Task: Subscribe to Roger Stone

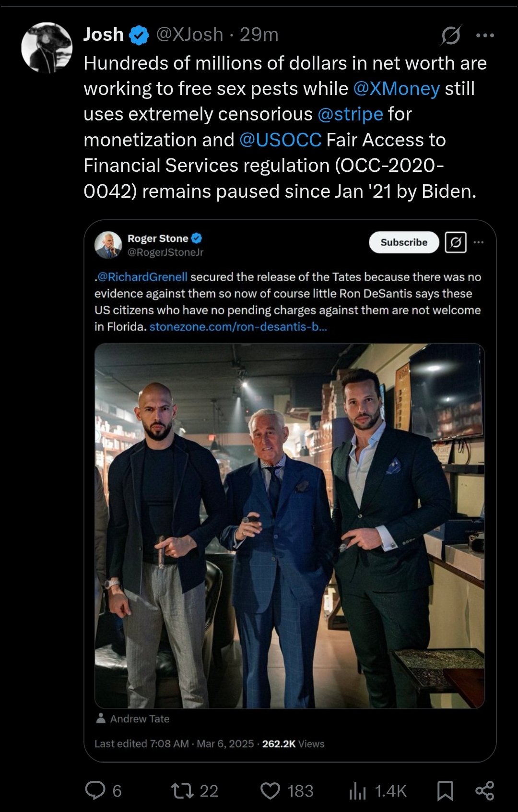Action: (404, 242)
